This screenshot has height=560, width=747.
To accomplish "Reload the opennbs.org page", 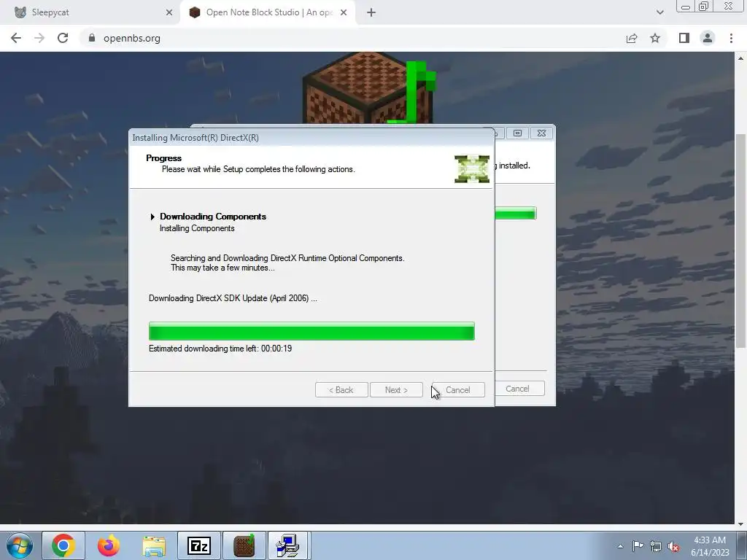I will tap(63, 38).
